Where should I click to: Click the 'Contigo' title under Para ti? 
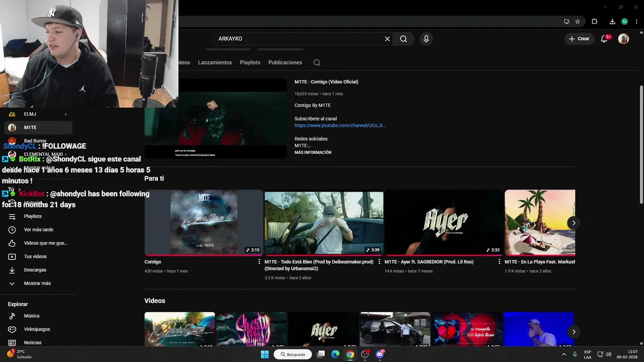[153, 262]
